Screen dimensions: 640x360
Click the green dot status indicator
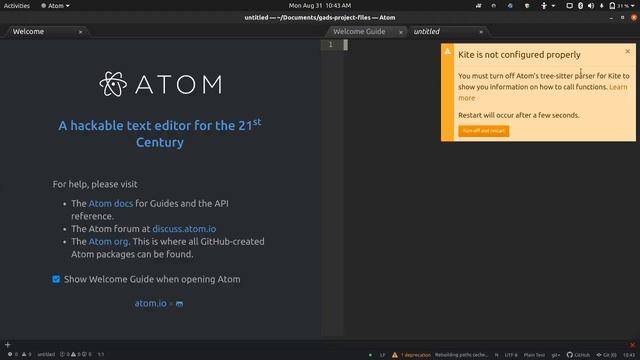(x=370, y=355)
